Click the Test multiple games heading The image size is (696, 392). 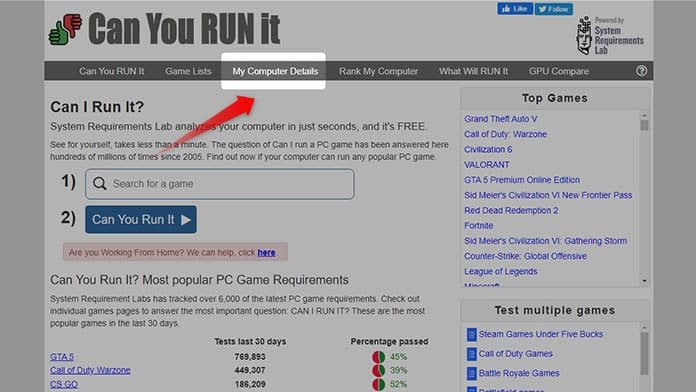(x=555, y=310)
